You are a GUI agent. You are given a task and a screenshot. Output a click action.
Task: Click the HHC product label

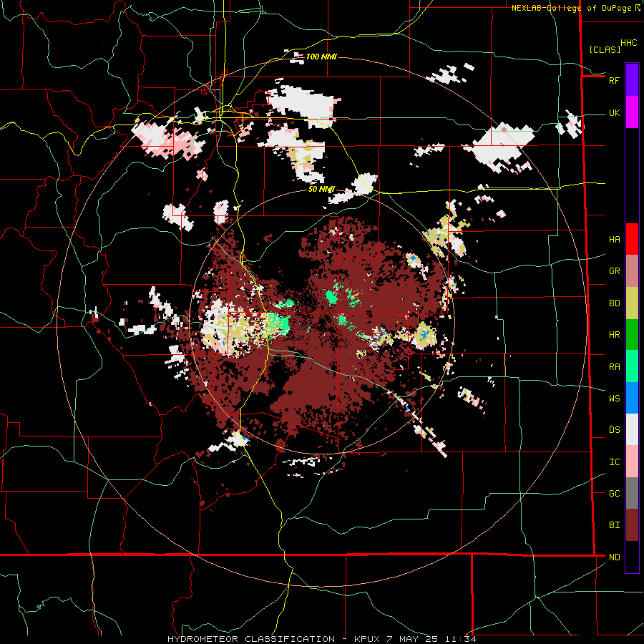(628, 43)
